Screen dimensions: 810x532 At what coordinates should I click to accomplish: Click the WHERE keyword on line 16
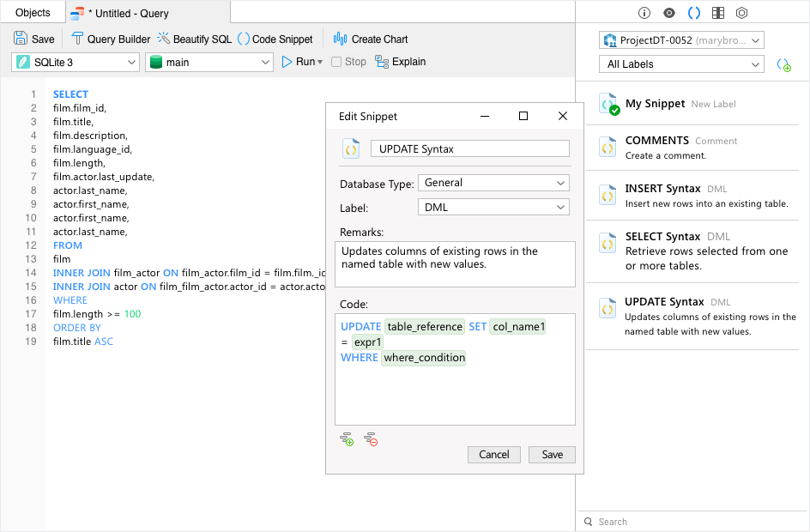tap(70, 300)
